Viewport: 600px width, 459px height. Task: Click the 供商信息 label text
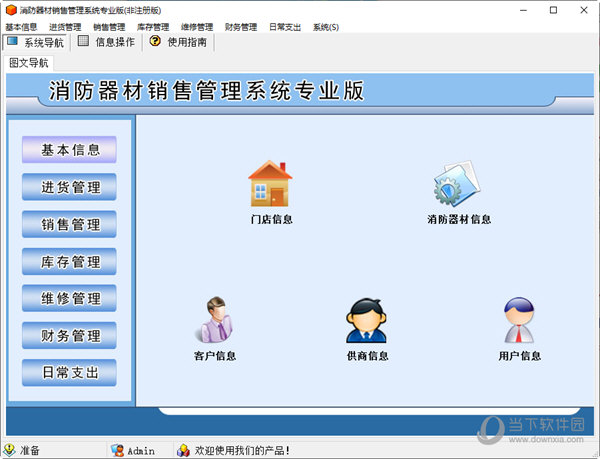click(x=367, y=356)
